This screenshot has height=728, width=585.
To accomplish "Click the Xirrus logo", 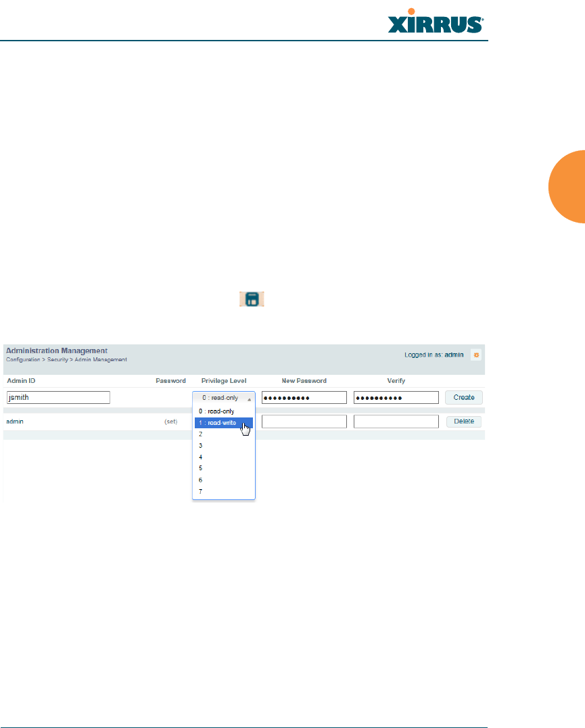I will coord(436,21).
